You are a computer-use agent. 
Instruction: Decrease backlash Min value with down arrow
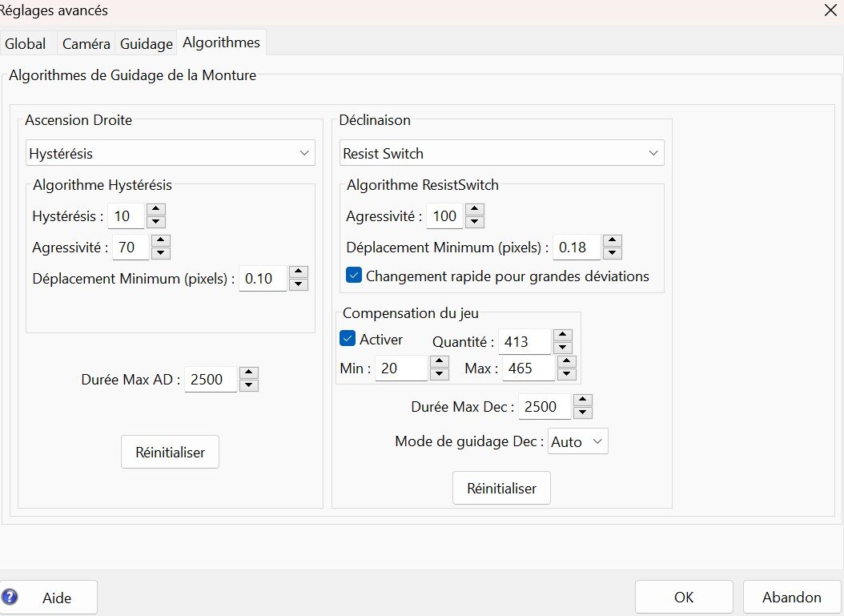point(439,374)
